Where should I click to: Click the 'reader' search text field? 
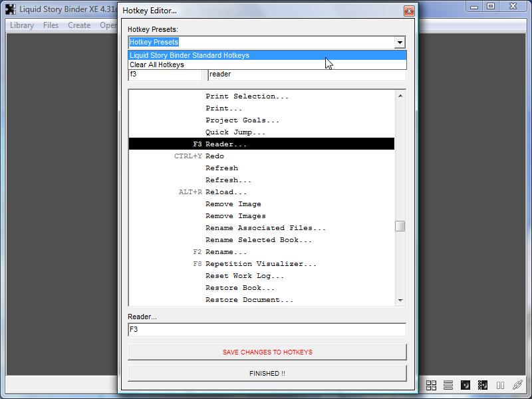(307, 74)
